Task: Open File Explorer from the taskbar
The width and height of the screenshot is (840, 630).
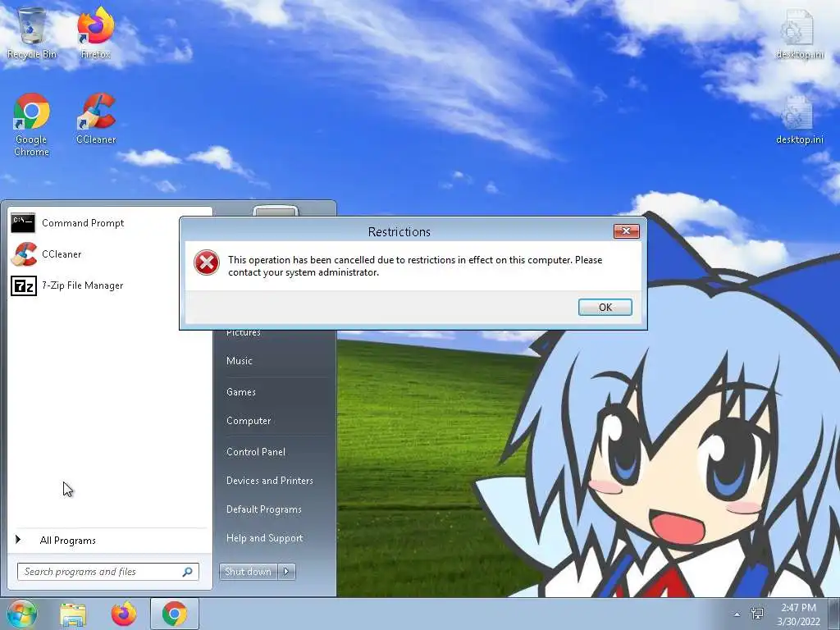Action: tap(73, 614)
